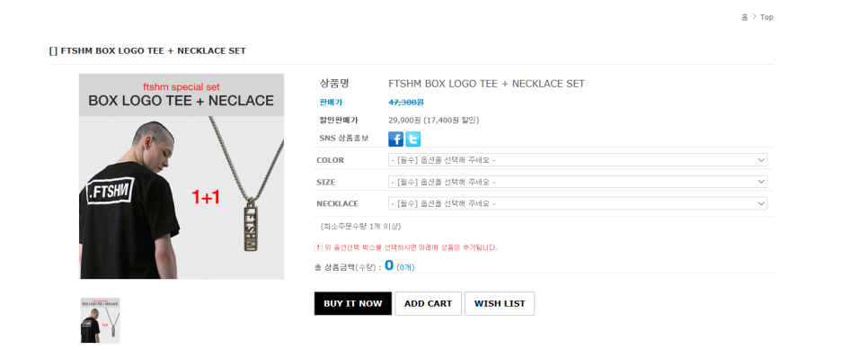Click the product title heading text
The image size is (868, 350).
point(147,51)
